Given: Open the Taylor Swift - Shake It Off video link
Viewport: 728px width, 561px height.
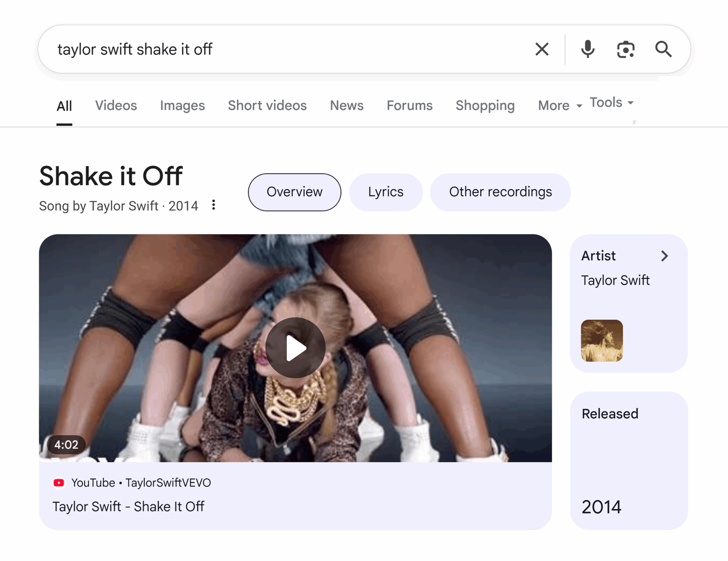Looking at the screenshot, I should pyautogui.click(x=129, y=506).
